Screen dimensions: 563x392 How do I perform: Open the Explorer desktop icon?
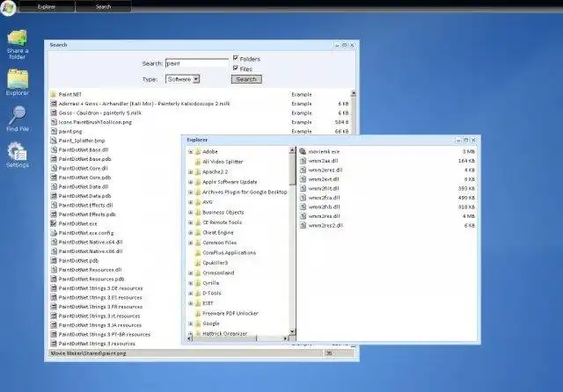tap(18, 83)
